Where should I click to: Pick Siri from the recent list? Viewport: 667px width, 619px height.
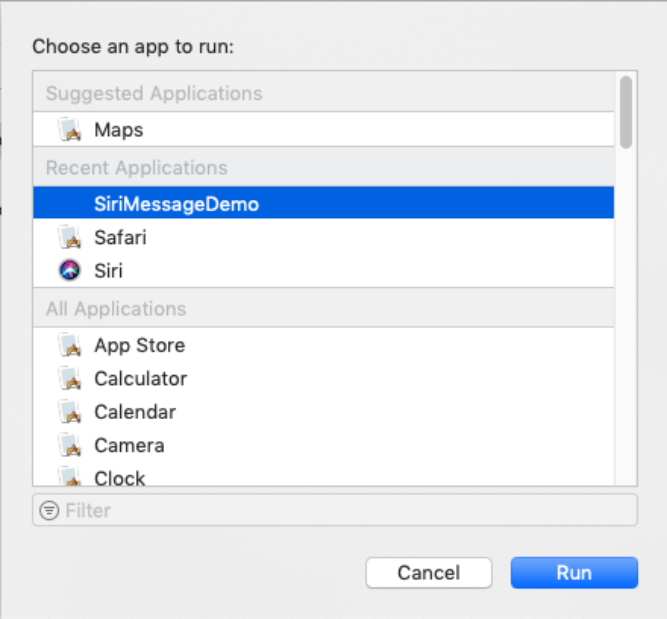[323, 270]
